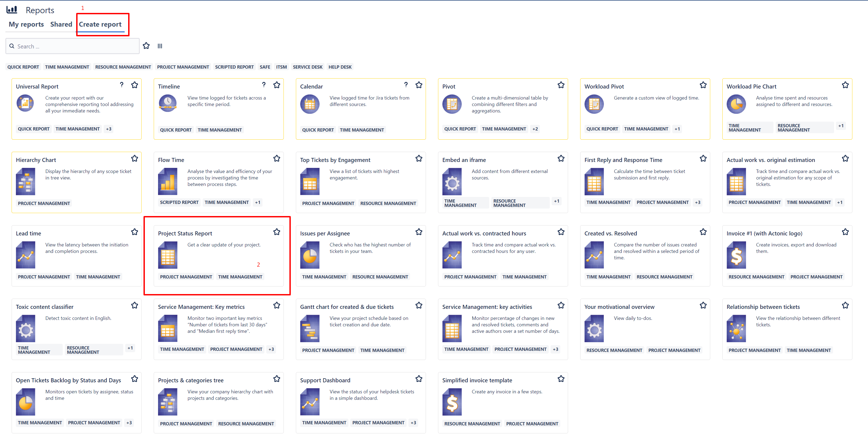Click the Calendar report icon
This screenshot has height=438, width=868.
[310, 104]
